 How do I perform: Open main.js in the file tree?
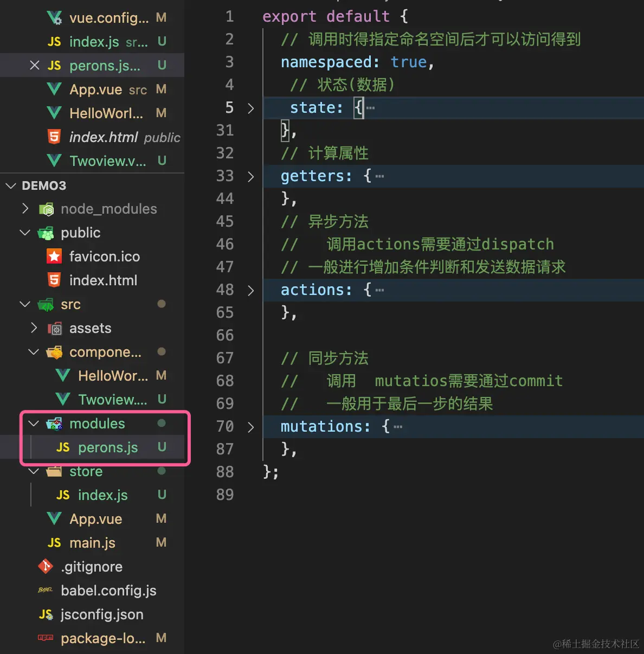(x=92, y=543)
